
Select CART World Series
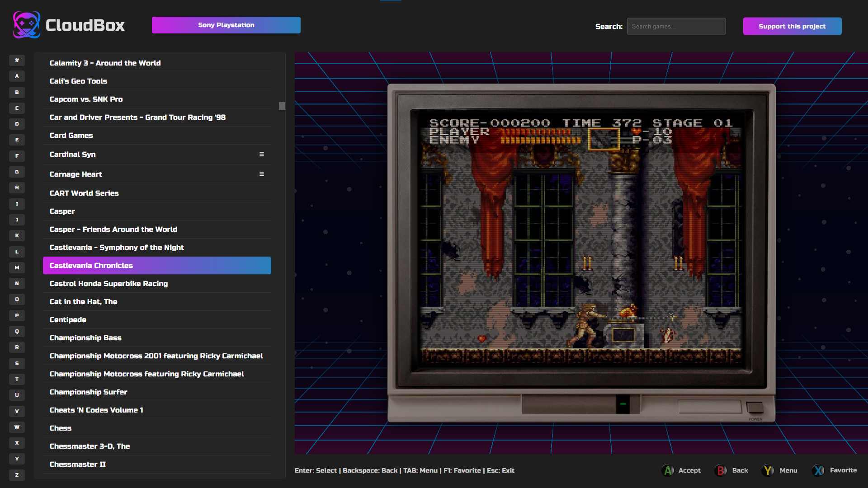157,193
